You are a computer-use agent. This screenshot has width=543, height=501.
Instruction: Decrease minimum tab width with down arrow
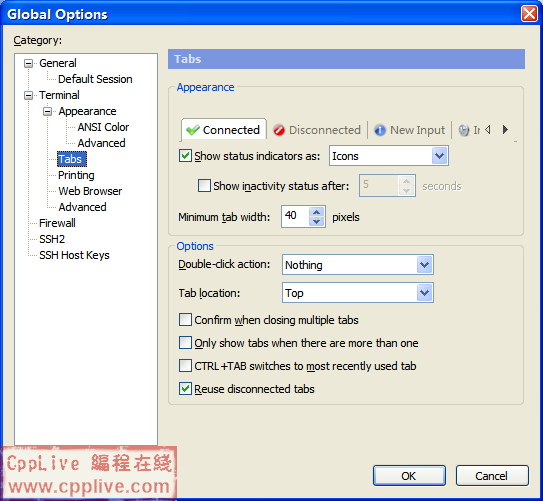click(317, 222)
